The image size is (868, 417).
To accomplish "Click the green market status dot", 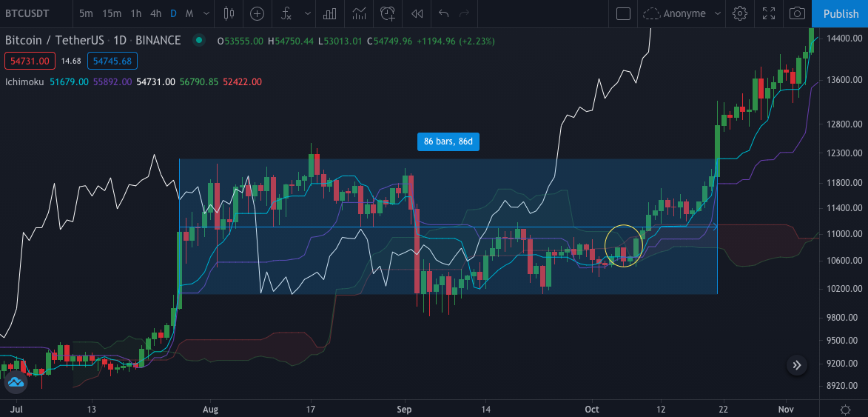I will click(199, 41).
